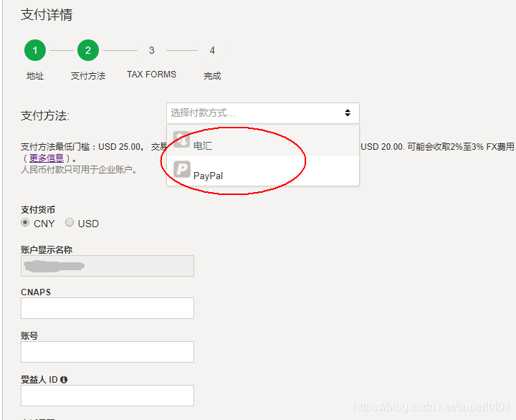The width and height of the screenshot is (516, 420).
Task: Click the CNAPS field label
Action: (x=36, y=292)
